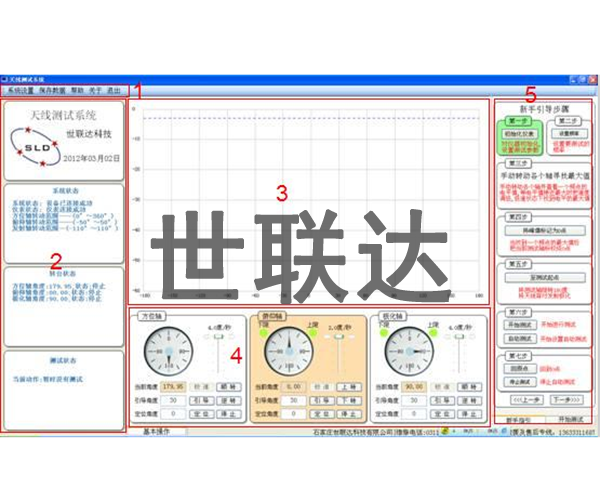This screenshot has height=488, width=600.
Task: Click 顺转 button in 极化轴 panel
Action: (x=469, y=387)
